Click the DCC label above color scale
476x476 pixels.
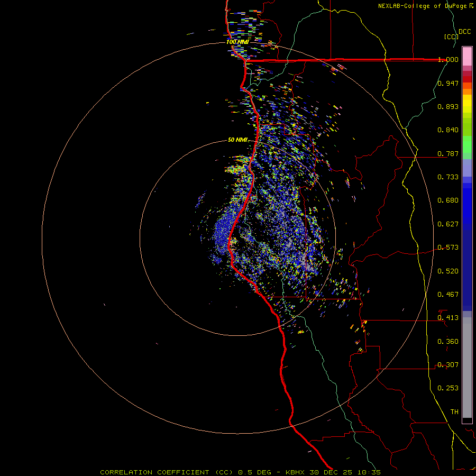465,31
